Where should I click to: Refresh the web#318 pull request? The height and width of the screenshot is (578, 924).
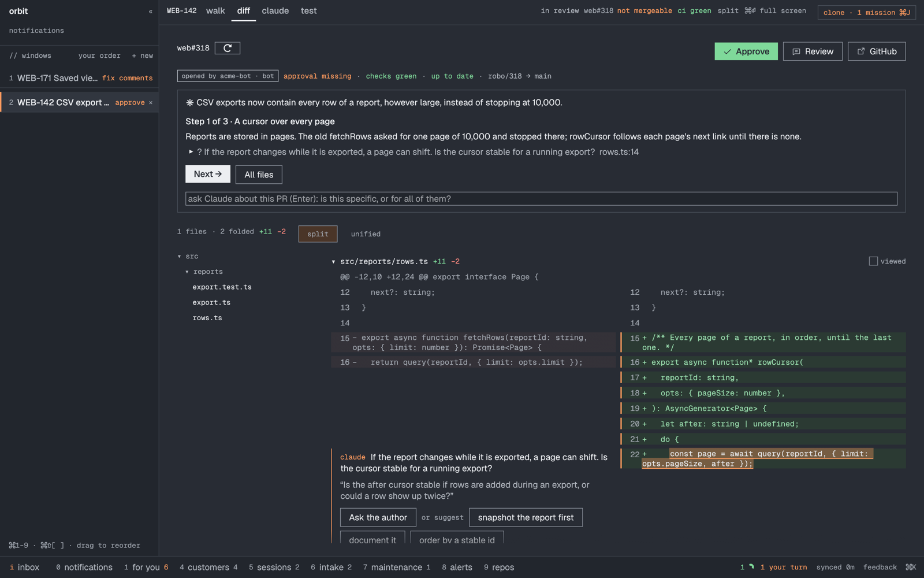pos(228,48)
